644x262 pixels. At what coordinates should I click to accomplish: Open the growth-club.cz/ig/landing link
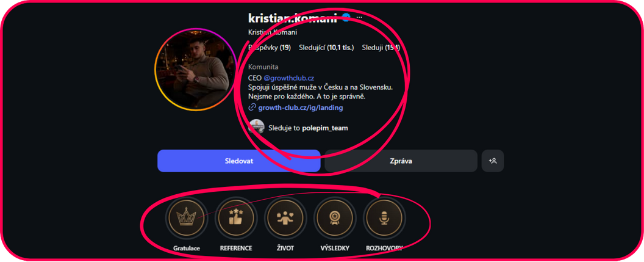(301, 107)
